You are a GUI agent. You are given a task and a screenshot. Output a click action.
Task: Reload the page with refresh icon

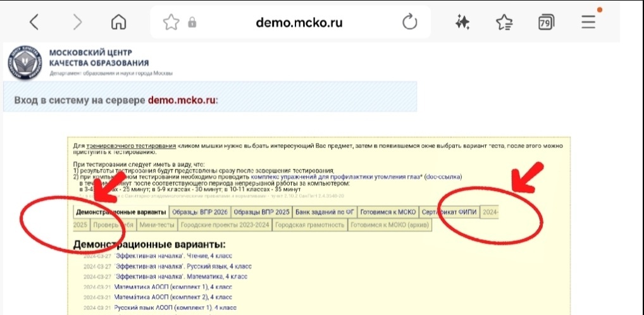[x=409, y=22]
